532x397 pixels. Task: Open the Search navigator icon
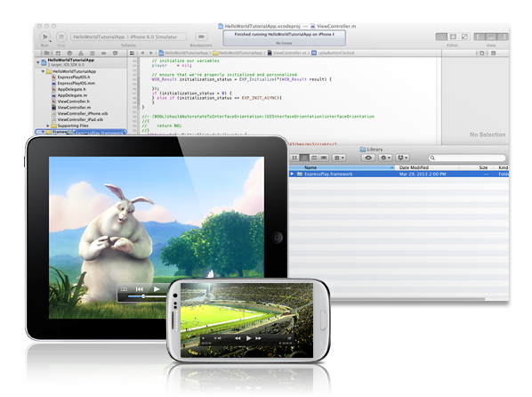pyautogui.click(x=69, y=53)
